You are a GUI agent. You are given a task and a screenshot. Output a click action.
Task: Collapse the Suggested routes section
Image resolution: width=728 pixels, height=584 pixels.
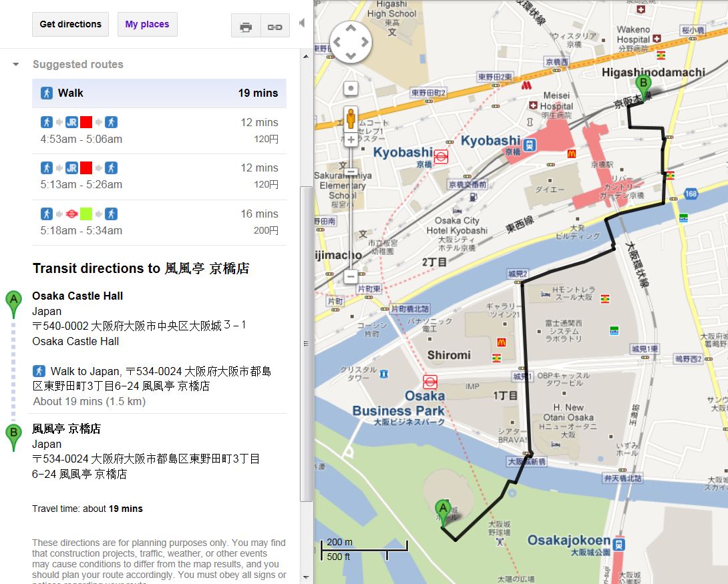pos(16,65)
